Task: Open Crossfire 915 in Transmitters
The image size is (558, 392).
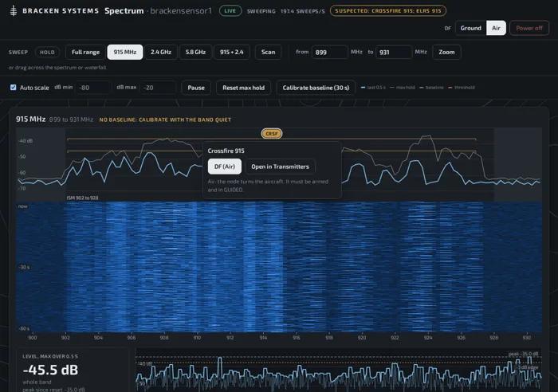Action: (280, 167)
